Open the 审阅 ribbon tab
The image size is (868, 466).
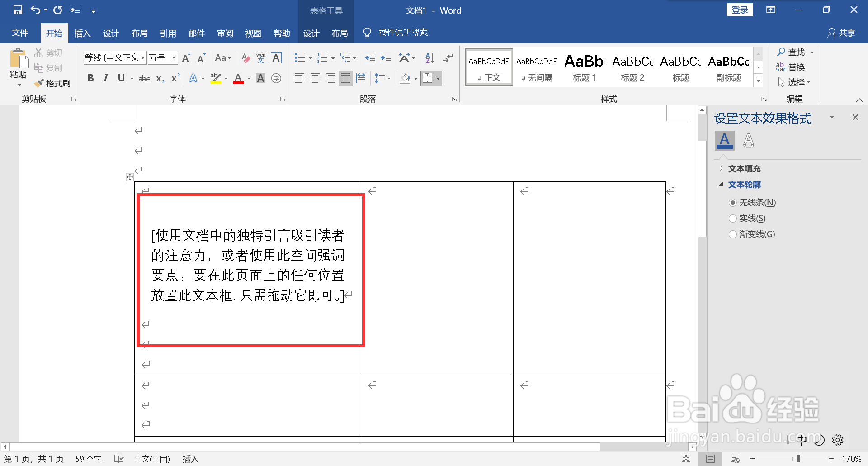tap(225, 33)
